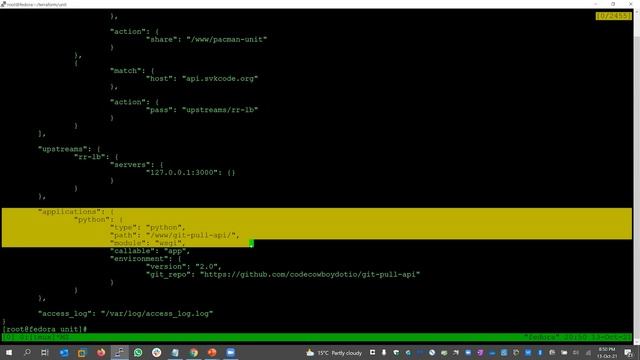Image resolution: width=640 pixels, height=360 pixels.
Task: Open taskbar Search magnifier
Action: [27, 352]
